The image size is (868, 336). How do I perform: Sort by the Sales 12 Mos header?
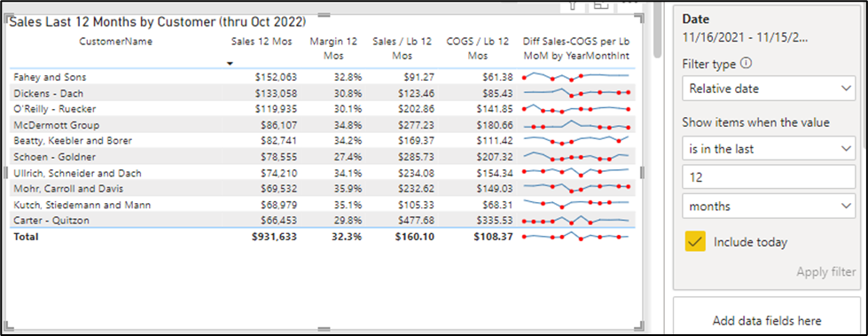[262, 42]
